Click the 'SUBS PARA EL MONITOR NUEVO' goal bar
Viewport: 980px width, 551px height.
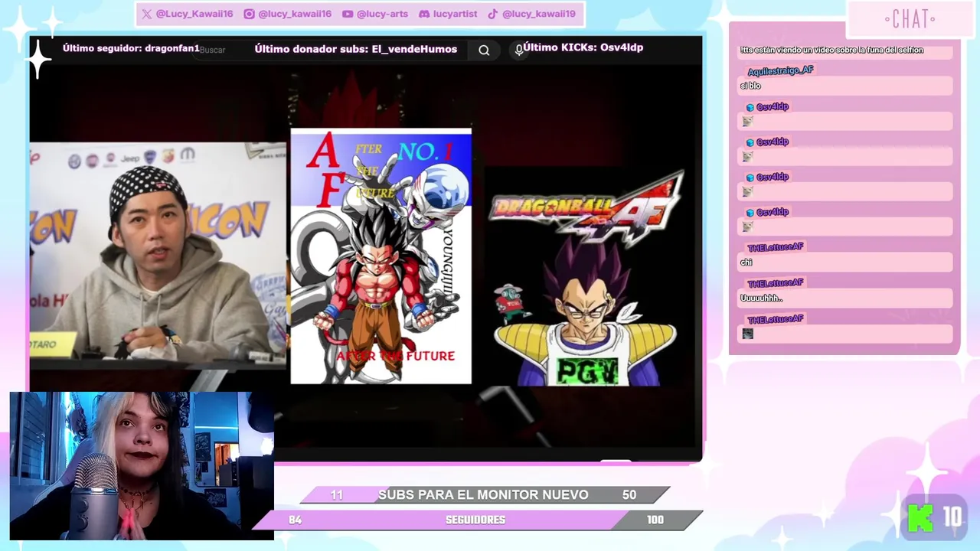click(x=484, y=495)
